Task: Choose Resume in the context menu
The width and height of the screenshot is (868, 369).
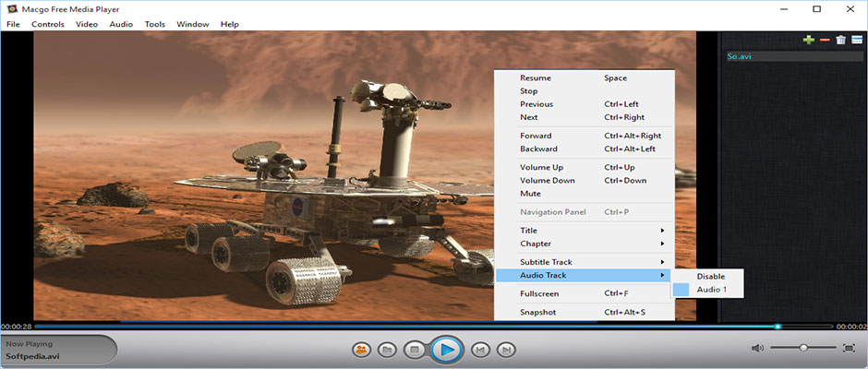Action: [x=584, y=78]
